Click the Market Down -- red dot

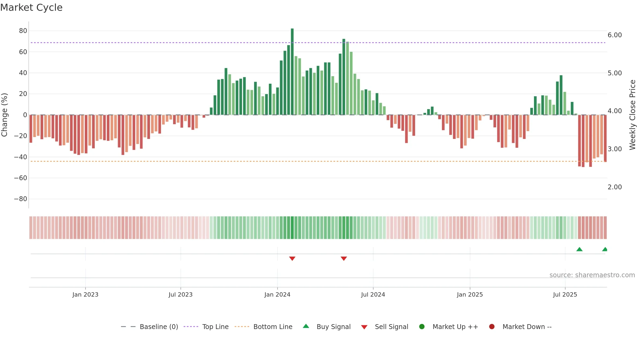pos(492,327)
